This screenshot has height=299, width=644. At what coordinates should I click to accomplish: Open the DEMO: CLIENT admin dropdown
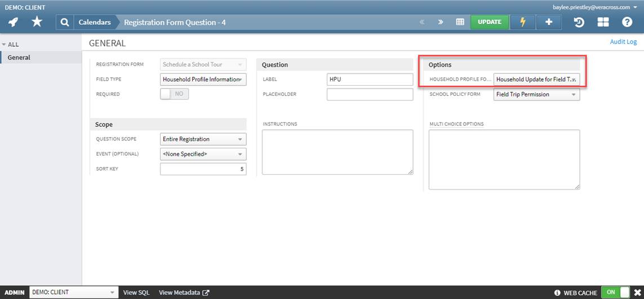pos(74,292)
